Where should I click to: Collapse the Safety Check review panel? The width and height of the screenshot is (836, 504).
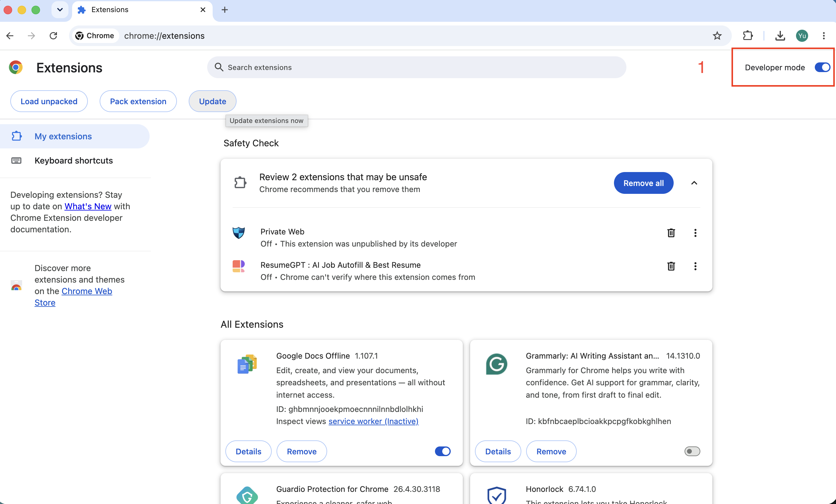click(694, 183)
